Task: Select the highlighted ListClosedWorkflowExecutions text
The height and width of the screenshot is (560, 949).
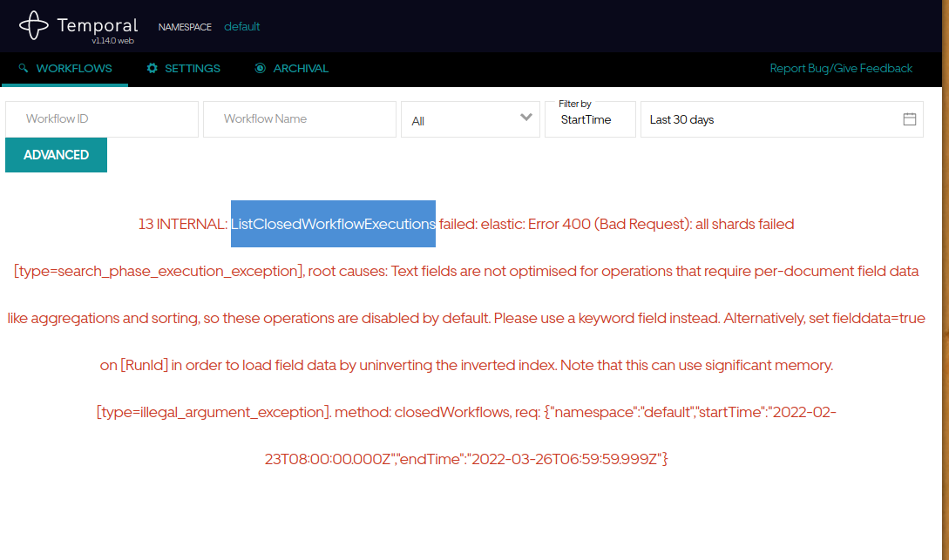Action: coord(333,224)
